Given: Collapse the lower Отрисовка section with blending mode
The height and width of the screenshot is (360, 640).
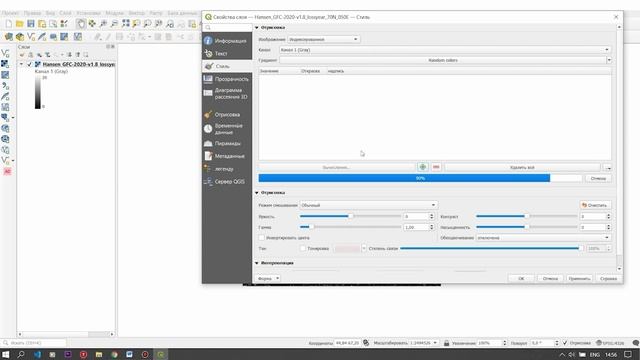Looking at the screenshot, I should pyautogui.click(x=257, y=193).
